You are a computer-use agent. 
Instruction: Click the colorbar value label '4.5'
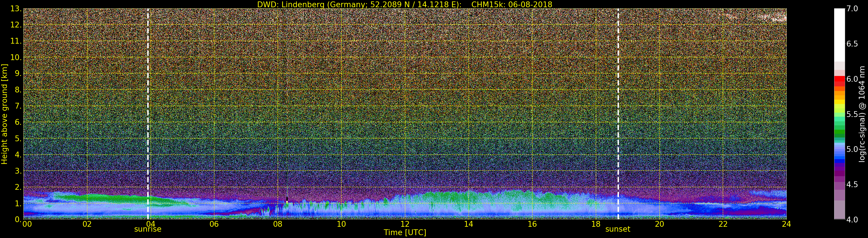852,184
